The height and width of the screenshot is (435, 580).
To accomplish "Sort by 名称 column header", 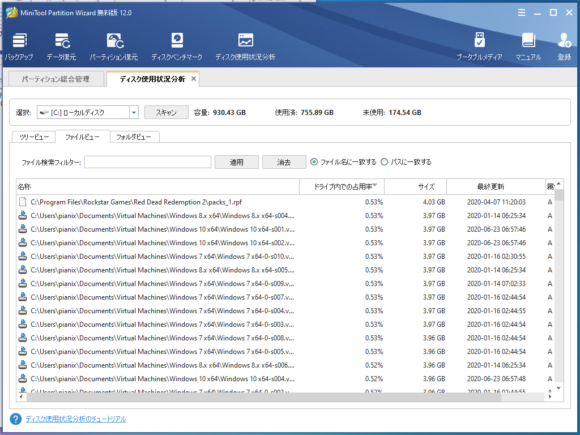I will pos(158,186).
